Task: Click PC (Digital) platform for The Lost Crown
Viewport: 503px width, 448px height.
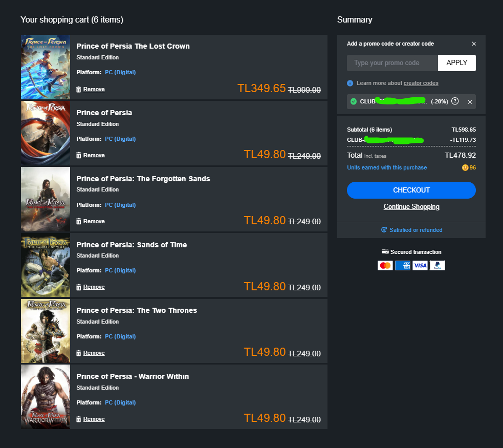Action: coord(120,72)
